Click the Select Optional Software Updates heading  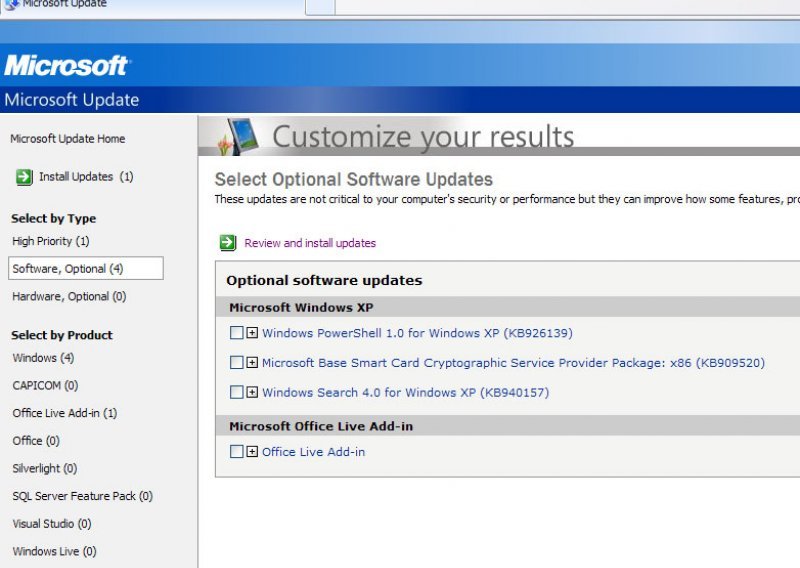coord(354,180)
